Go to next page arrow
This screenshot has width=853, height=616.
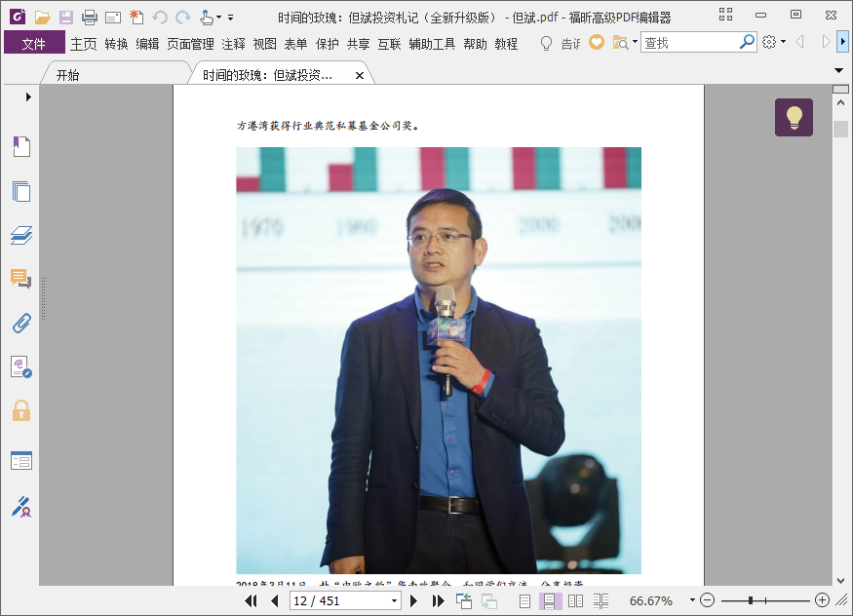(x=413, y=600)
